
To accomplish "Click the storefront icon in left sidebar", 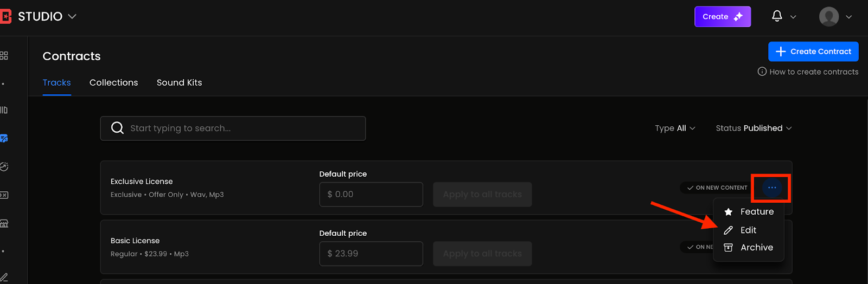I will pos(4,223).
